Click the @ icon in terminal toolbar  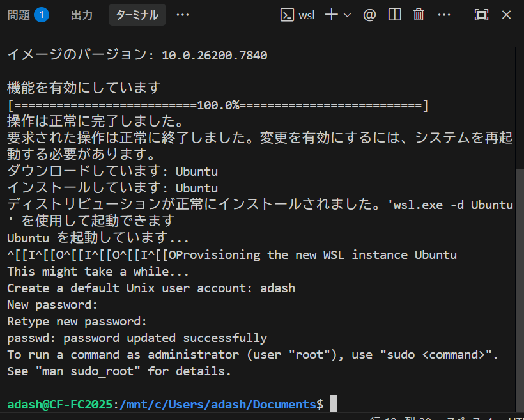point(369,15)
